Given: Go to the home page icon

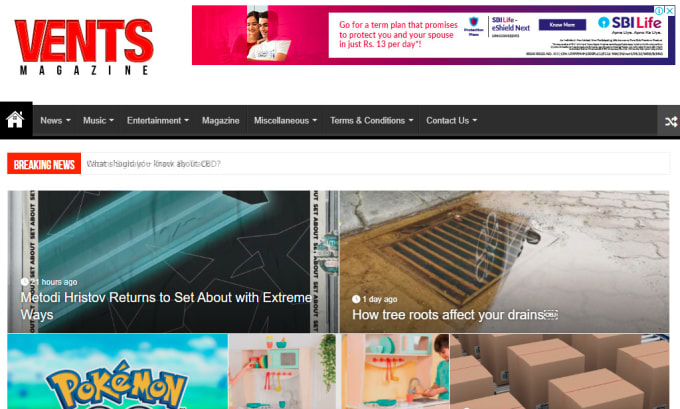Looking at the screenshot, I should tap(15, 120).
